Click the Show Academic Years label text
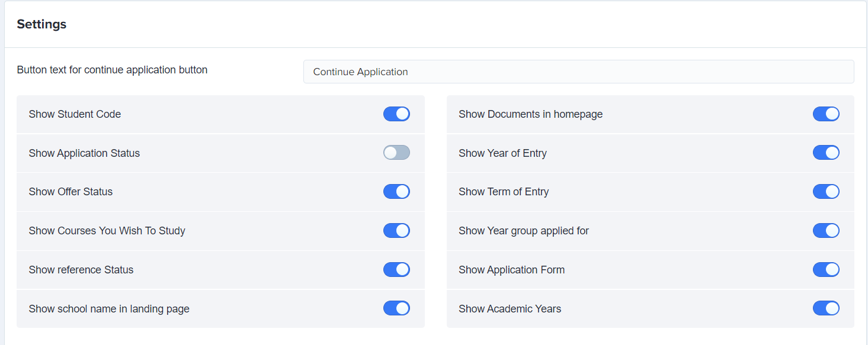Image resolution: width=868 pixels, height=345 pixels. (x=510, y=309)
